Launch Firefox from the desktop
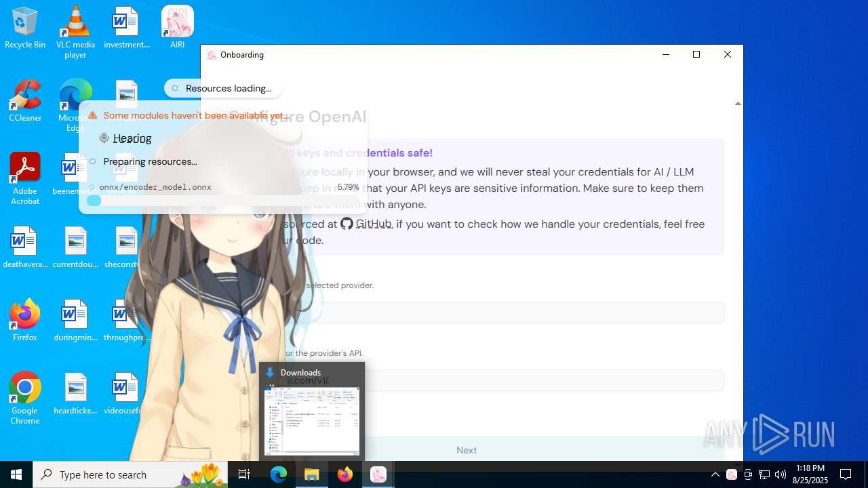This screenshot has height=488, width=868. (x=25, y=321)
